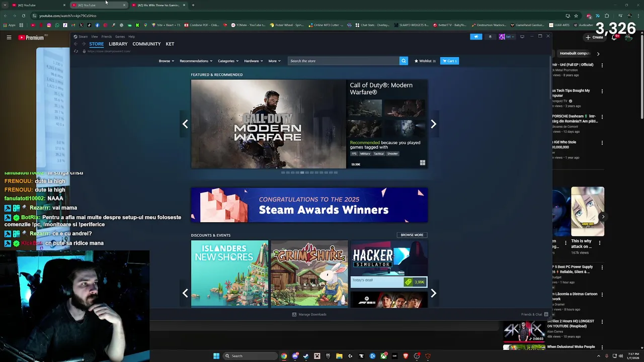Switch to the His Wife Threw browser tab

158,5
